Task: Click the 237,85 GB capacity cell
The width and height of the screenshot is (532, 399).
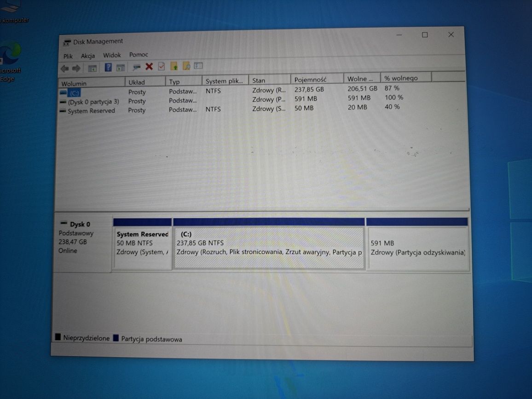Action: pyautogui.click(x=309, y=90)
